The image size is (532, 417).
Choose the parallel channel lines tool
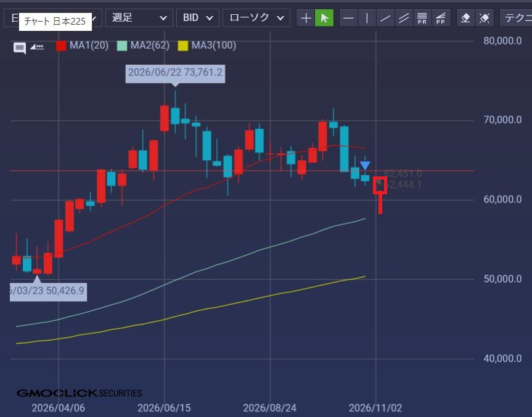[403, 18]
